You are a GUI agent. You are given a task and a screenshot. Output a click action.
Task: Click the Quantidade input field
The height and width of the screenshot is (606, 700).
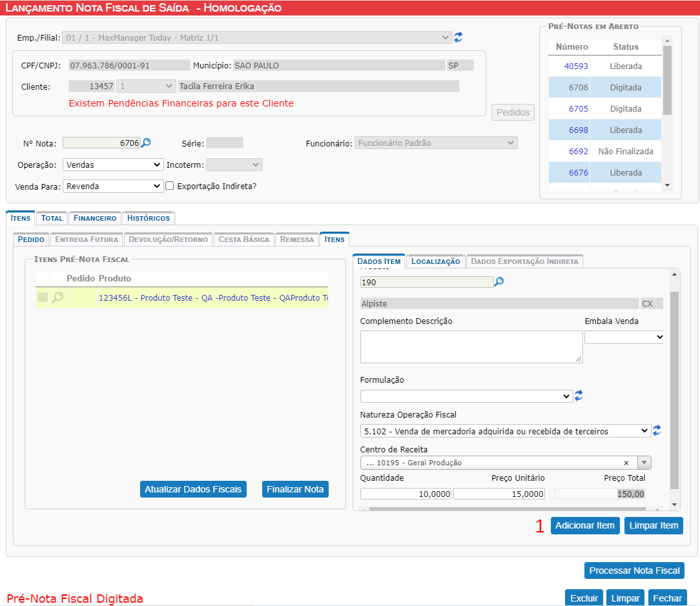(406, 494)
